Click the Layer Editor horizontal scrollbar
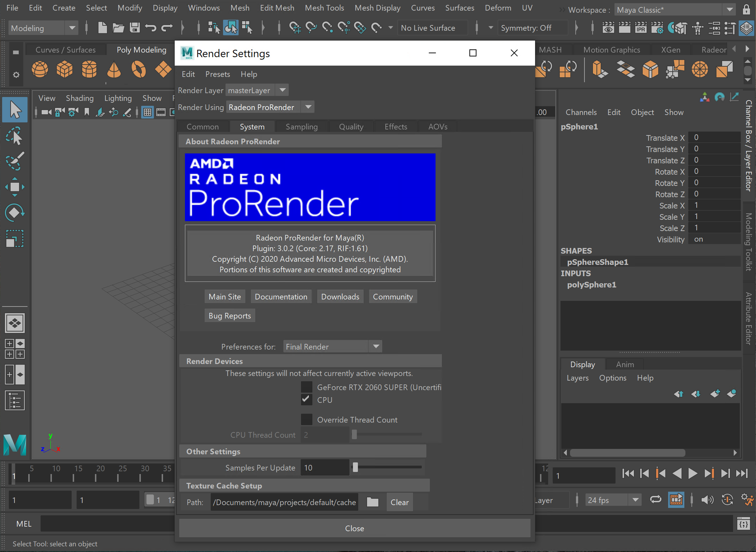The image size is (756, 552). point(650,453)
